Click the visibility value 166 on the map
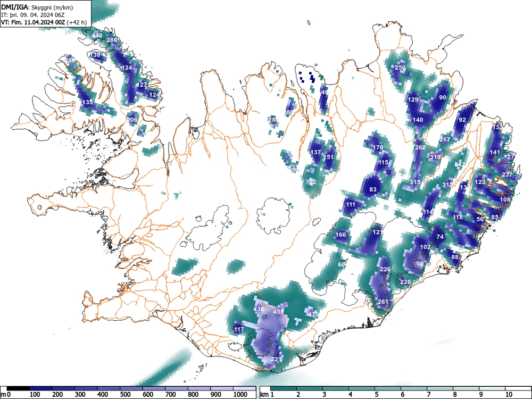This screenshot has height=399, width=532. tap(340, 235)
